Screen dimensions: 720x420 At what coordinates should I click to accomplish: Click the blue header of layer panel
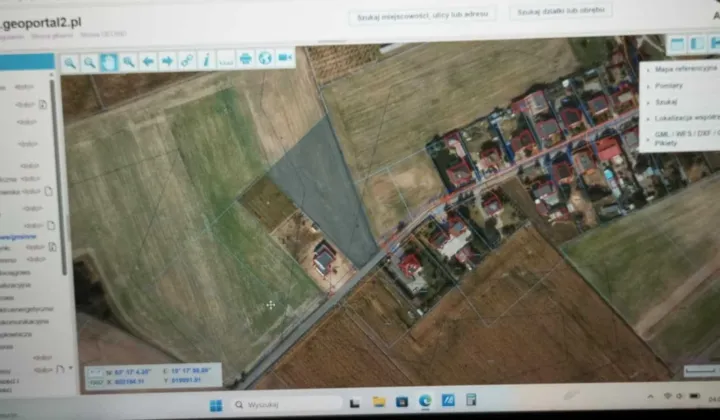pos(27,62)
